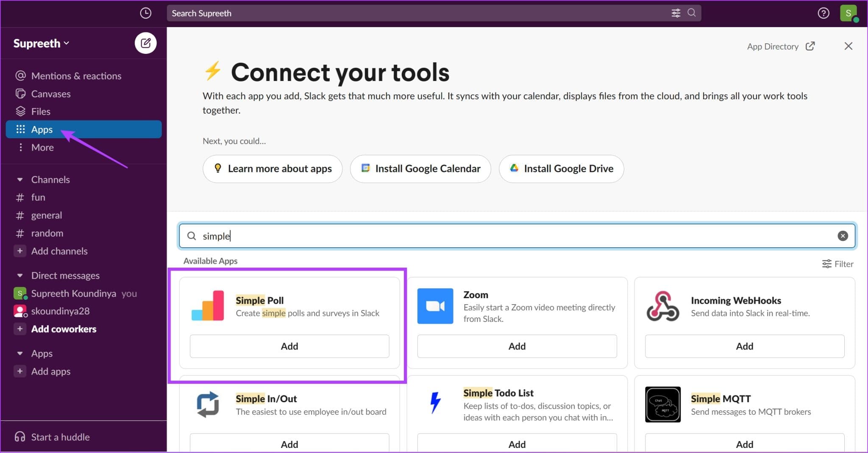Image resolution: width=868 pixels, height=453 pixels.
Task: Add the Simple MQTT app
Action: [745, 443]
